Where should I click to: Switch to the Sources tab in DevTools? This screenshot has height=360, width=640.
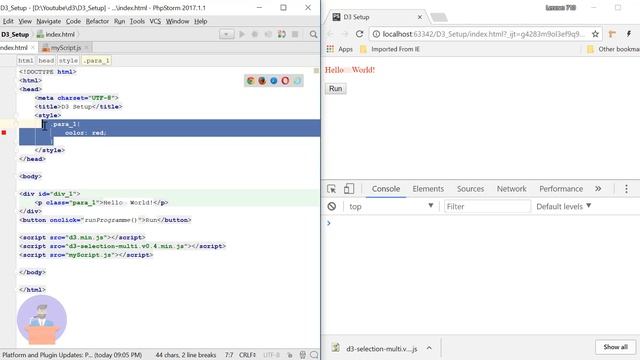[470, 189]
